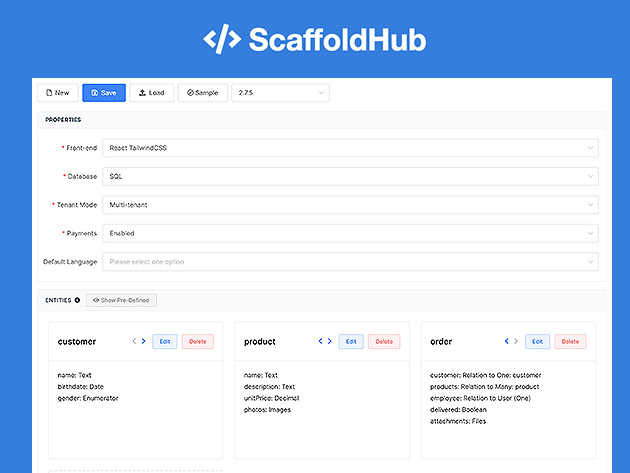Edit the order entity
The width and height of the screenshot is (630, 473).
(538, 342)
